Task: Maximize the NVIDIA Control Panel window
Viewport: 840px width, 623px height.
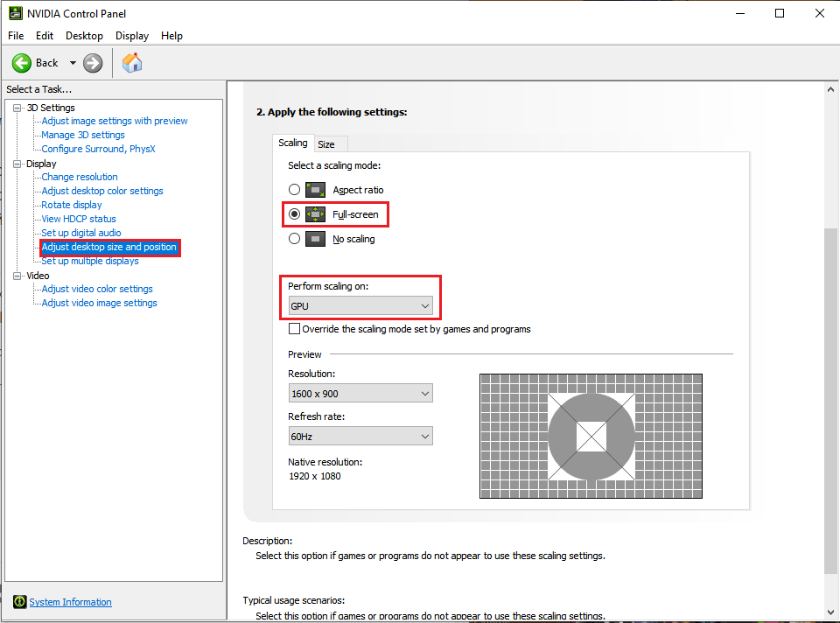Action: pos(780,13)
